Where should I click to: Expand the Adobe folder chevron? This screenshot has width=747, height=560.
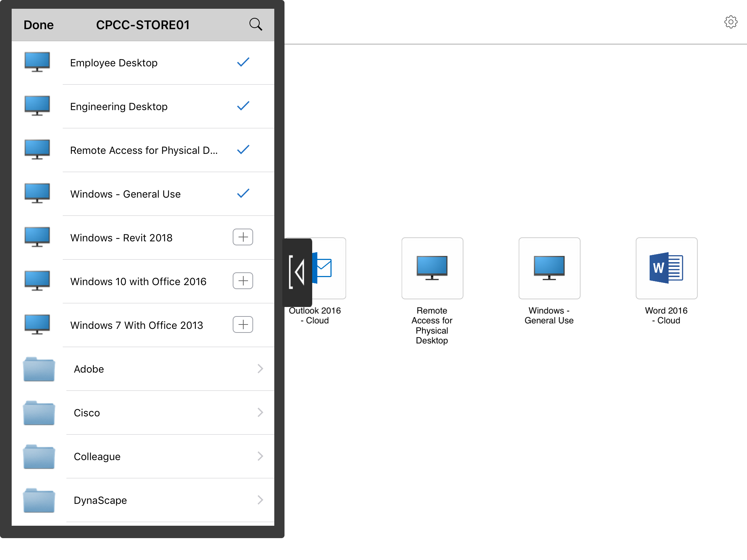(260, 369)
